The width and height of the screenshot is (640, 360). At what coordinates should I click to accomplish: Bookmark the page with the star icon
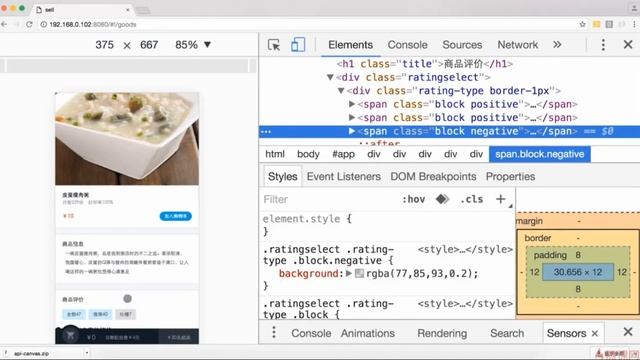point(582,24)
